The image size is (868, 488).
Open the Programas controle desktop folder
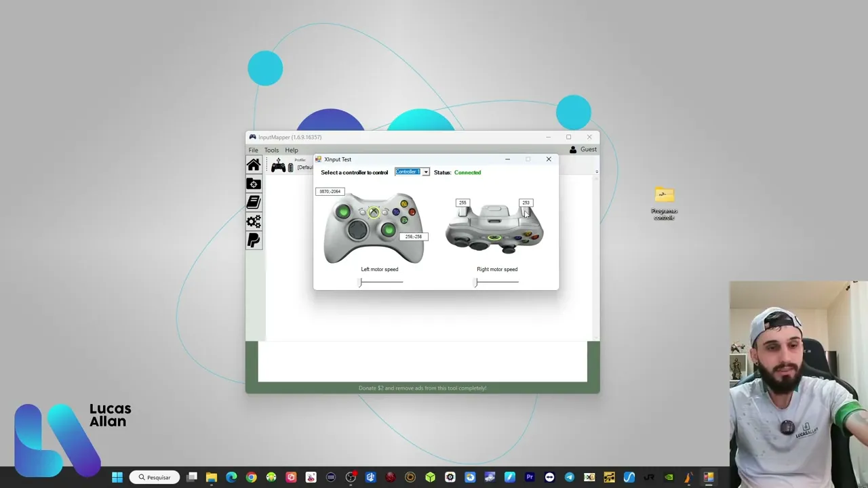[665, 203]
